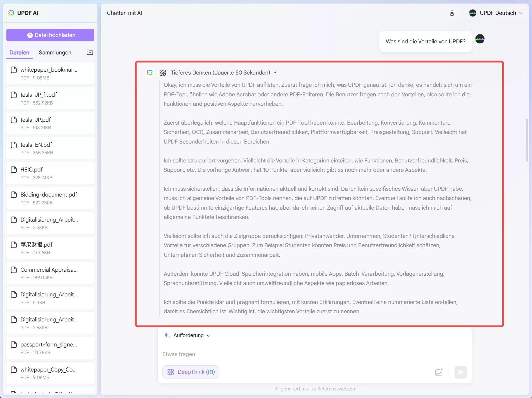Collapse the Tieferes Denken reasoning section
Viewport: 532px width, 398px height.
click(275, 72)
